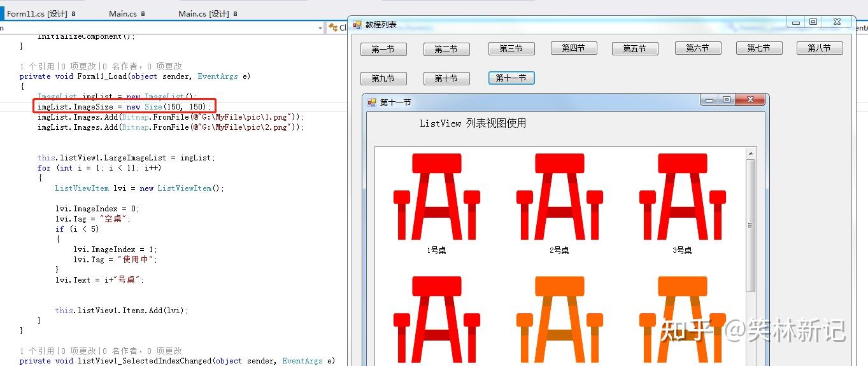Click the listView1.LargeImageList code line
This screenshot has height=366, width=868.
(126, 158)
